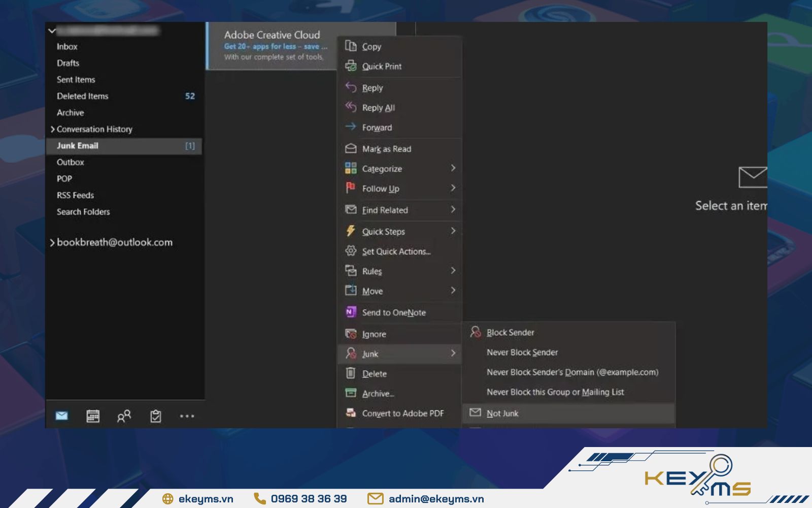Viewport: 812px width, 508px height.
Task: Open the Inbox folder
Action: (x=67, y=47)
